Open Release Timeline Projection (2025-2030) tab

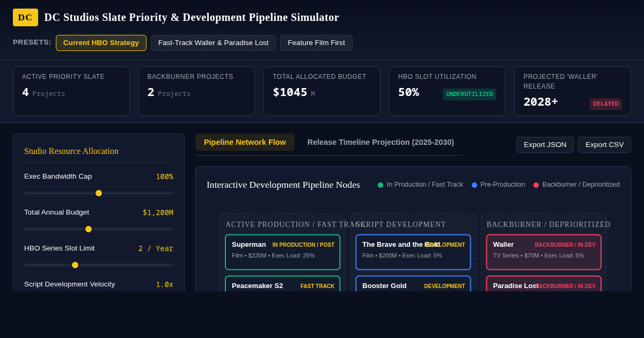tap(380, 142)
